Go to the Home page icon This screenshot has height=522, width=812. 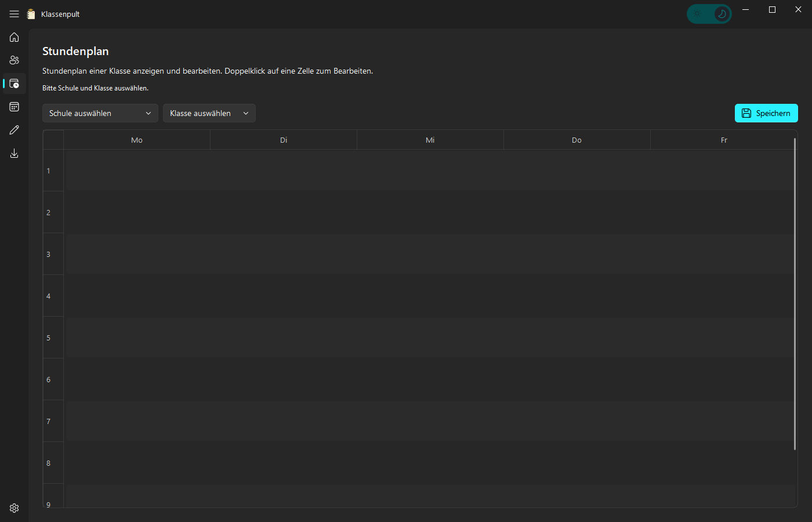(x=14, y=37)
